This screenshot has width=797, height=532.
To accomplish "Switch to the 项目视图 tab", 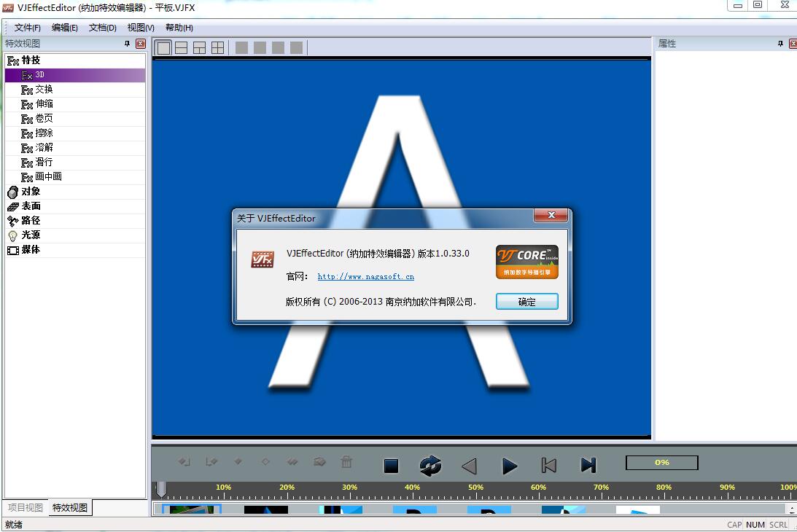I will coord(25,508).
